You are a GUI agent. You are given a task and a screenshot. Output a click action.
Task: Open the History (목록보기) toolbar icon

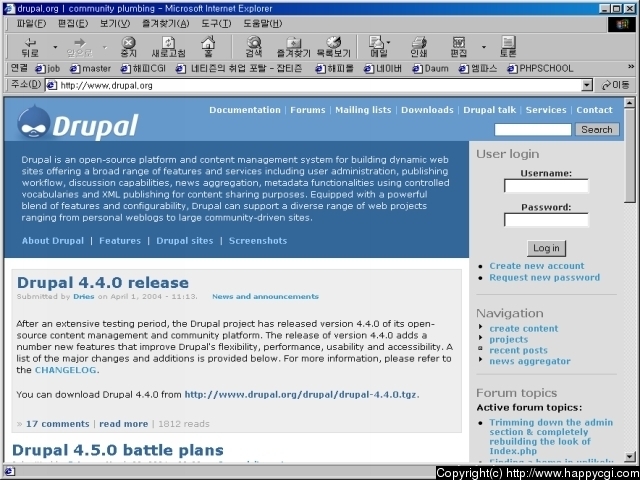pos(333,47)
